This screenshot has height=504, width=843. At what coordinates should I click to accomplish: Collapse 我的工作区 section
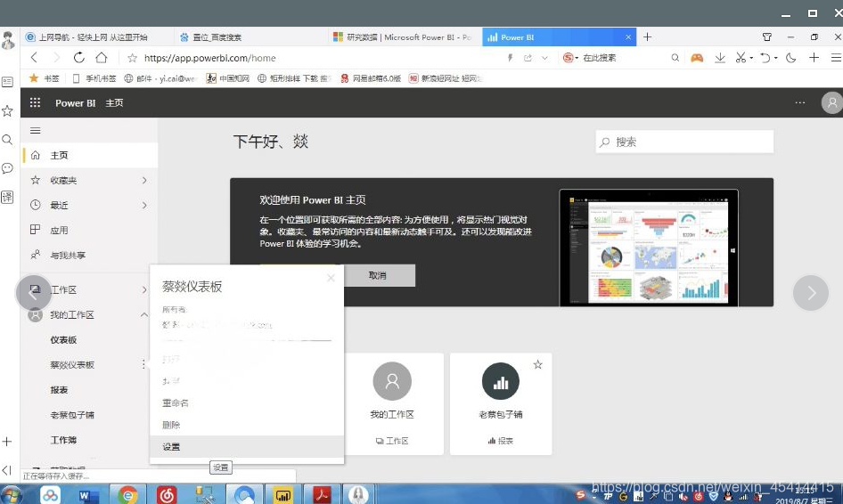[144, 314]
